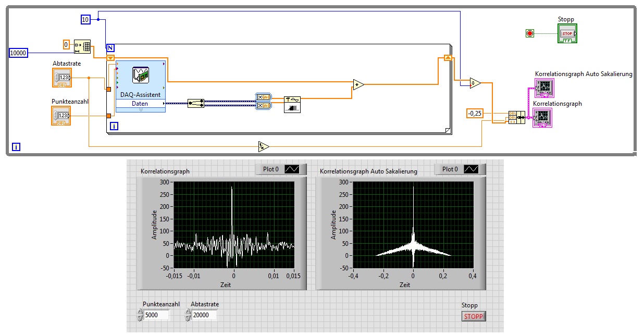Select the numeric constant 10000
The image size is (644, 336).
tap(18, 52)
